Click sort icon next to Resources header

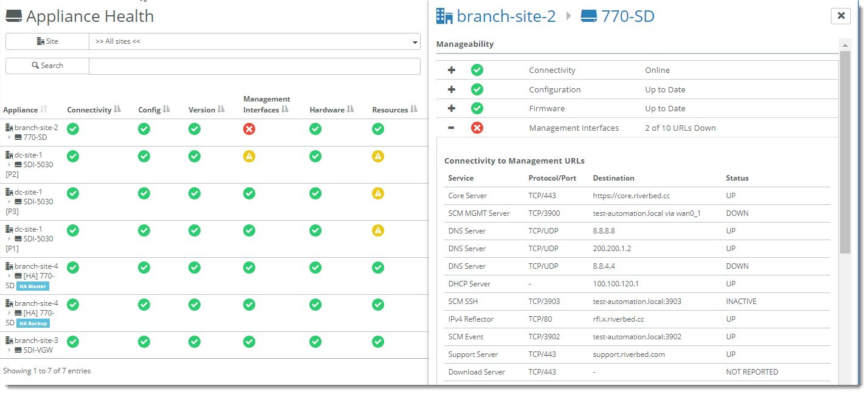(414, 109)
